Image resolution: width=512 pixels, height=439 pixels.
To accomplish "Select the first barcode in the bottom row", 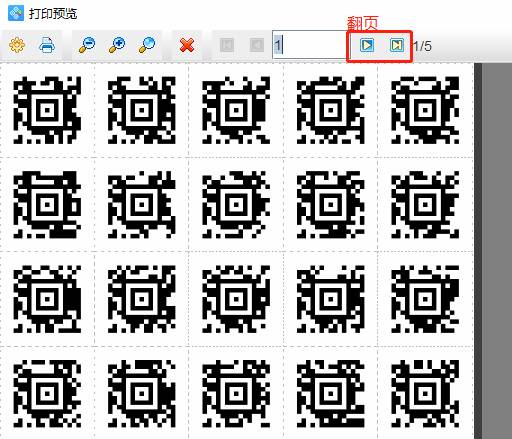I will [x=47, y=394].
